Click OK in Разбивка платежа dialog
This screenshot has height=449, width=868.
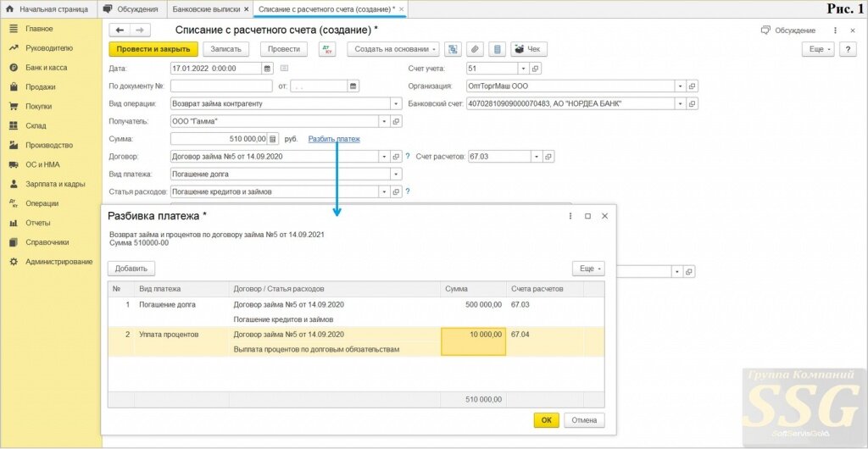tap(547, 420)
